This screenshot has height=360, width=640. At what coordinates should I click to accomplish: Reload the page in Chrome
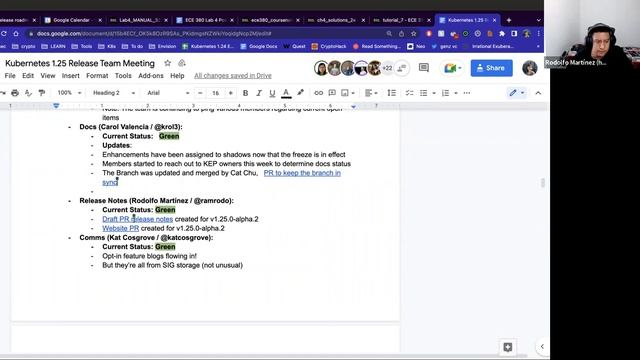click(4, 34)
